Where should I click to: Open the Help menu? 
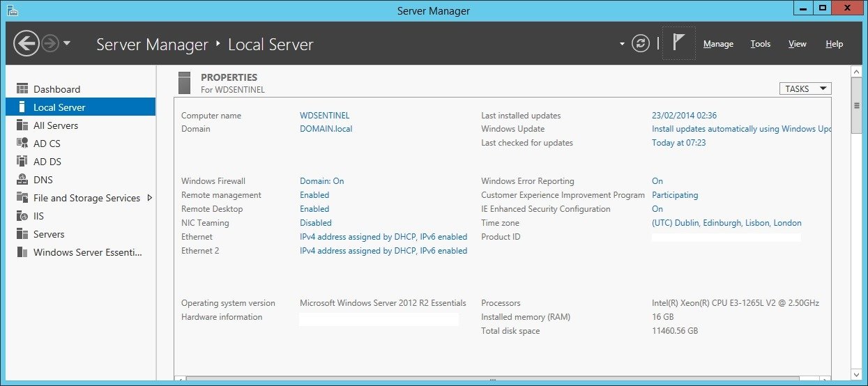835,44
